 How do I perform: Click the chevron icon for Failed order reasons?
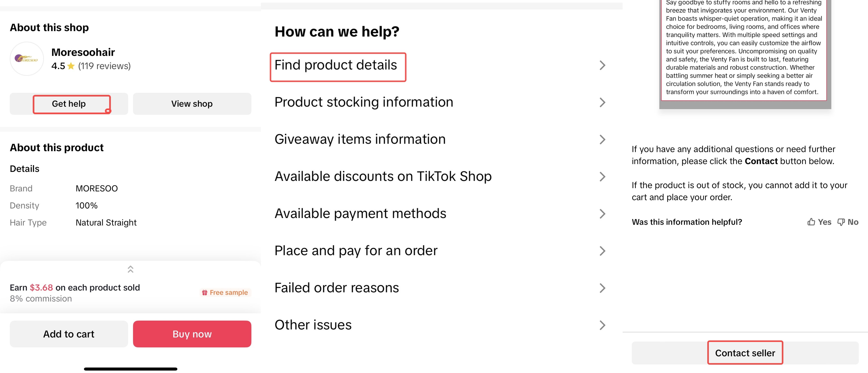(602, 288)
